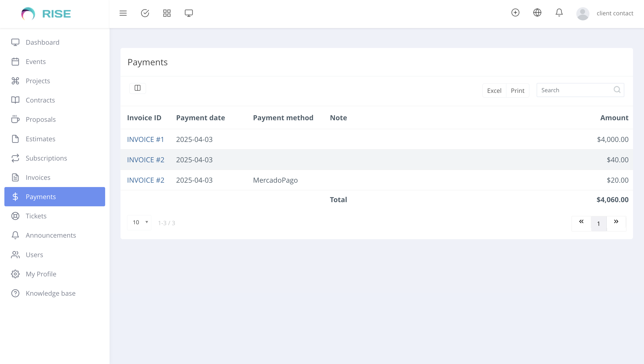The image size is (644, 364).
Task: Collapse the sidebar with the hamburger toggle
Action: [123, 13]
